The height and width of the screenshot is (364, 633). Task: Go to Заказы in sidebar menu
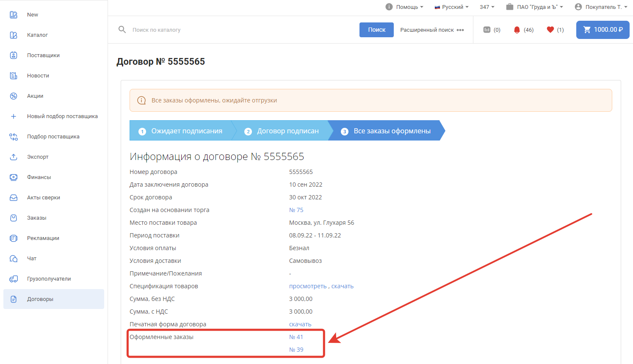(37, 218)
